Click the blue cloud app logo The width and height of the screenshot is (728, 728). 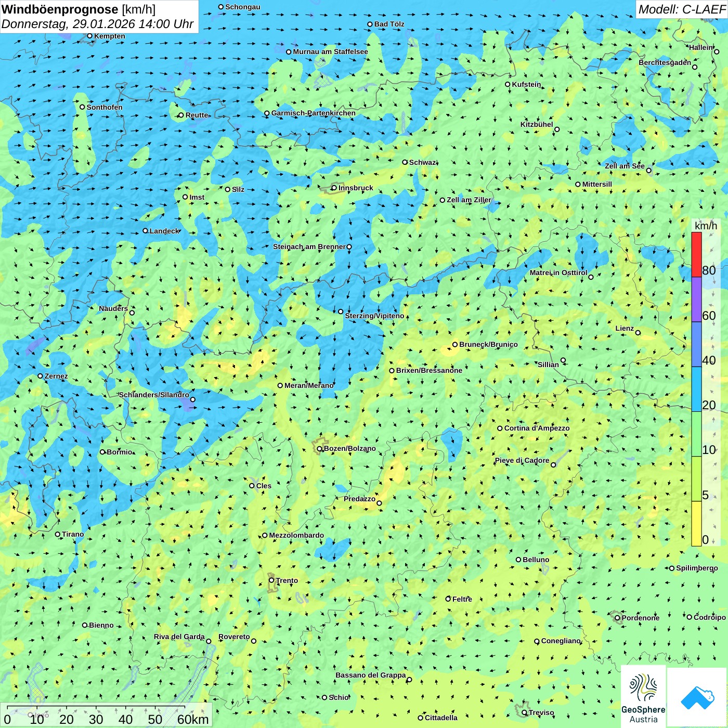click(x=697, y=697)
